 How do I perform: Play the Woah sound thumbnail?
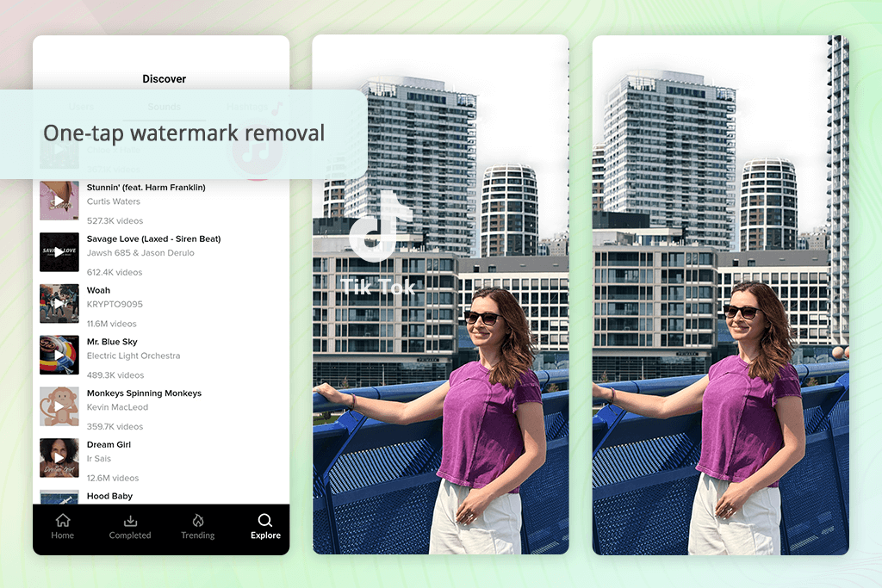click(59, 304)
